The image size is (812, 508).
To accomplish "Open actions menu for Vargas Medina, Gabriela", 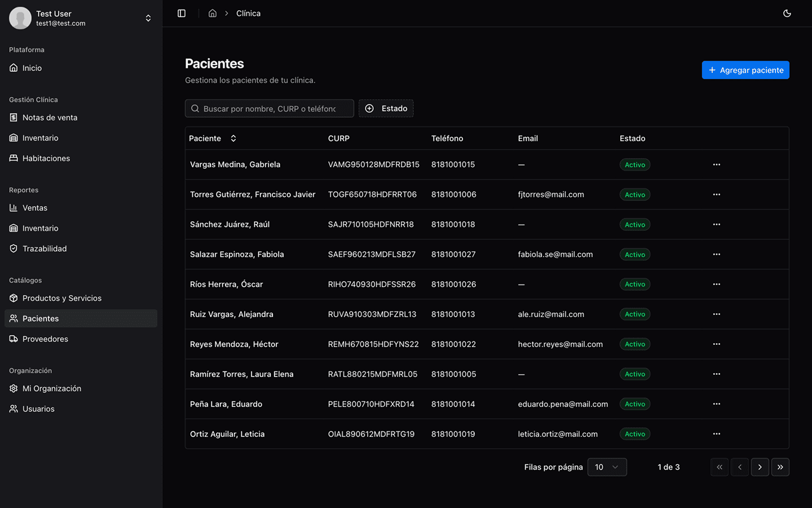I will coord(716,165).
